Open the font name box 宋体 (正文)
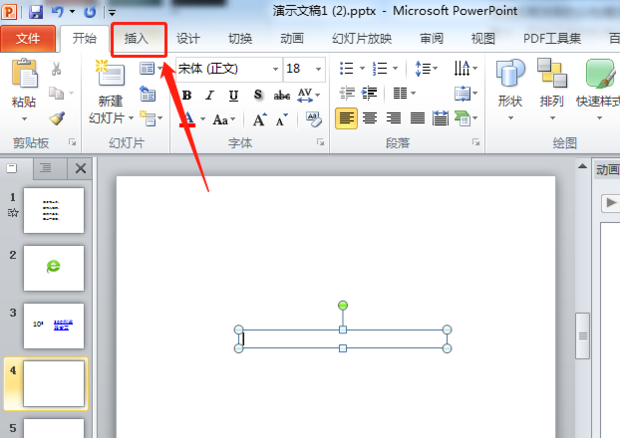The height and width of the screenshot is (438, 620). coord(229,69)
